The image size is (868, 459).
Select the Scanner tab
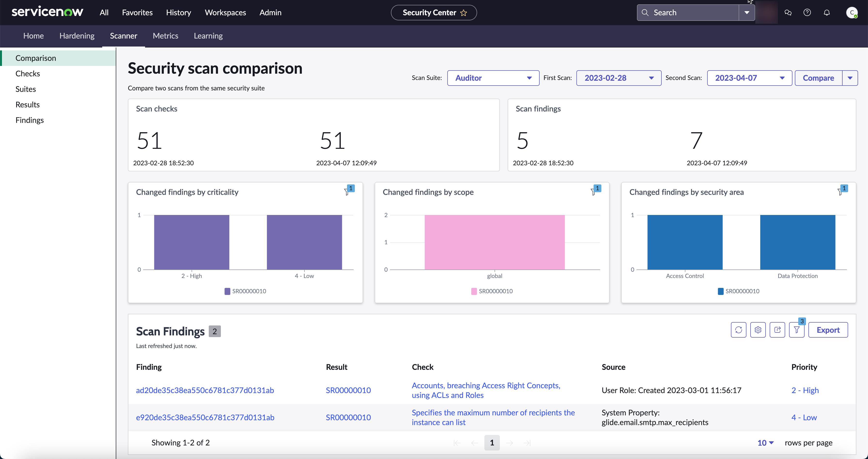click(x=123, y=36)
